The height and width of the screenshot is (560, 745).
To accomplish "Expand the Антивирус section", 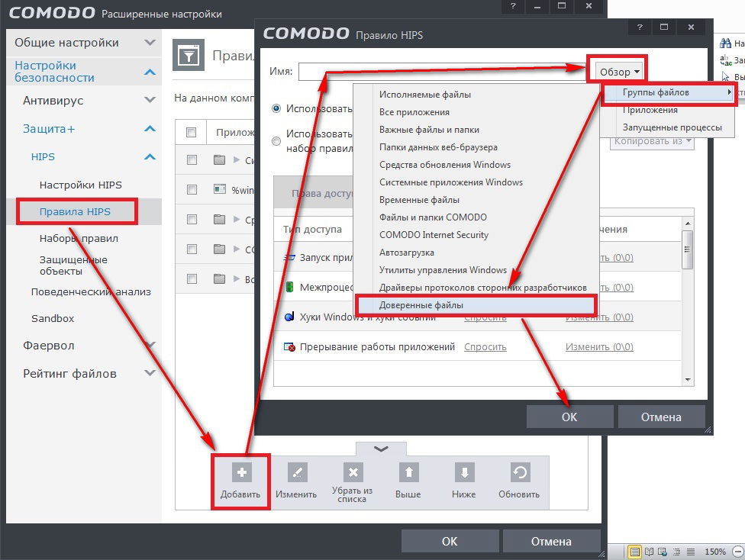I will coord(150,100).
